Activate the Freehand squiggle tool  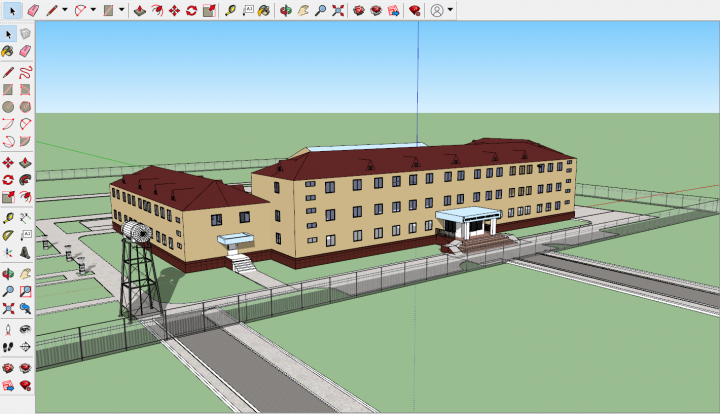click(25, 72)
